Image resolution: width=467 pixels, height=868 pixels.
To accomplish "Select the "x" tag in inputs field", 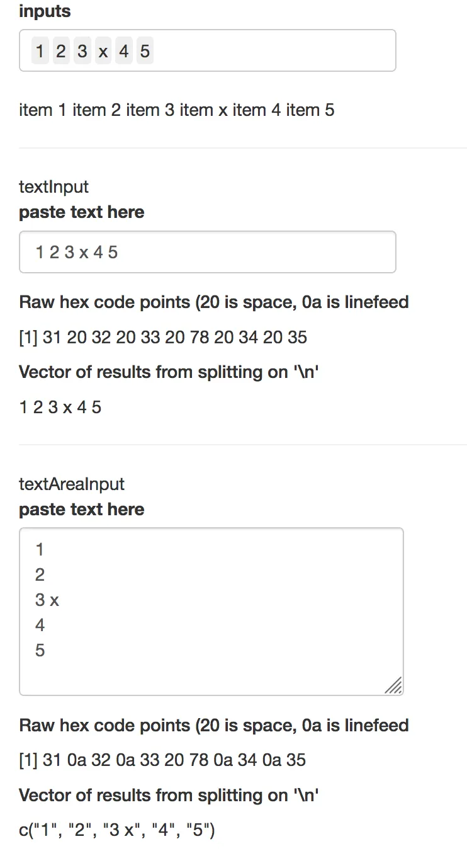I will tap(103, 51).
